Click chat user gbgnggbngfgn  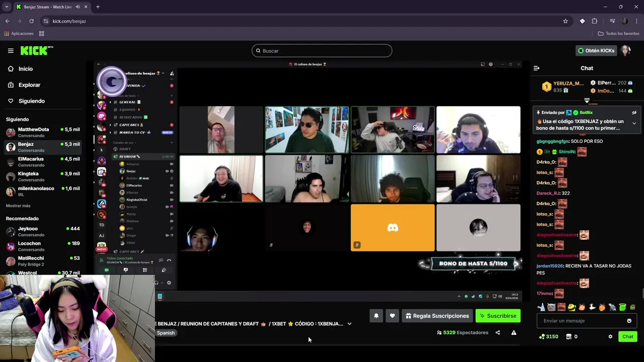(552, 141)
